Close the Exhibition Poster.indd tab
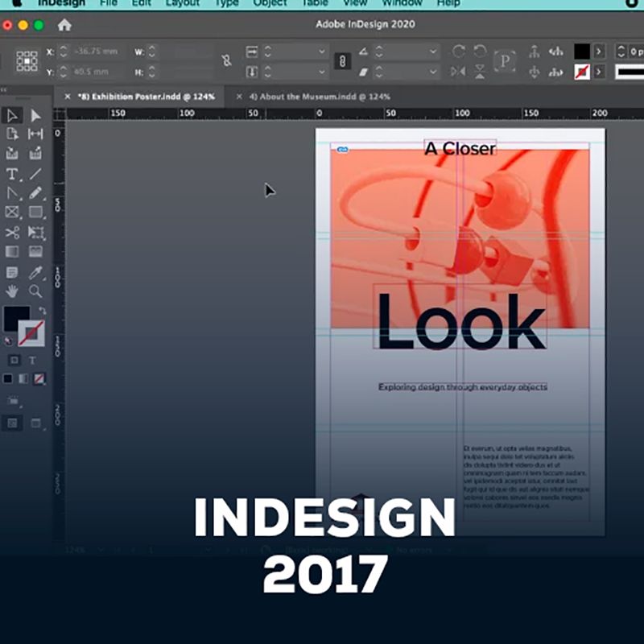 tap(68, 97)
